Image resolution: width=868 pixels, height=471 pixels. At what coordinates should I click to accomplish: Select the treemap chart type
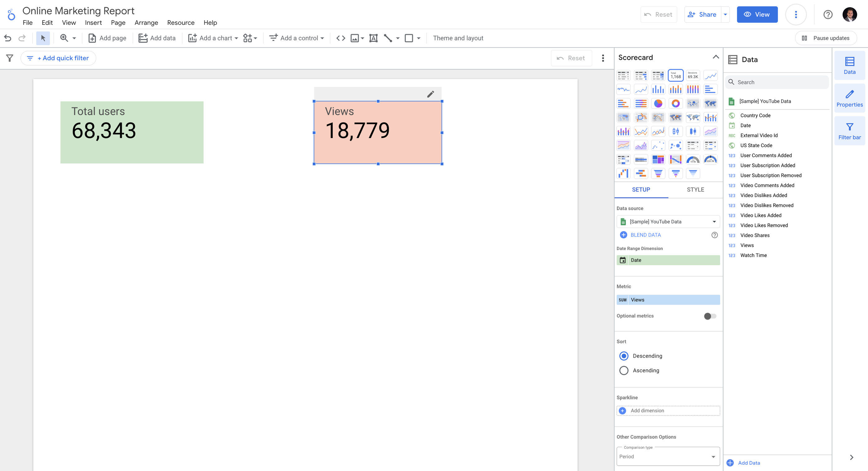[658, 159]
